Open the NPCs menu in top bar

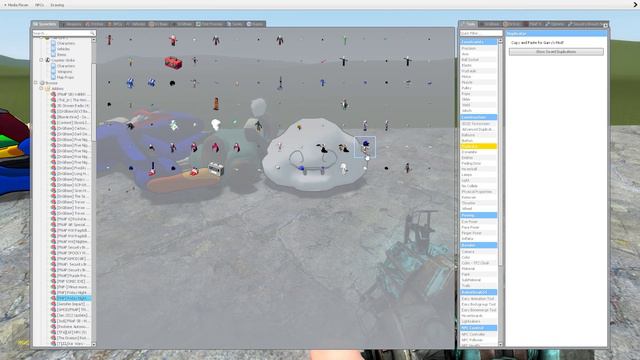[40, 5]
